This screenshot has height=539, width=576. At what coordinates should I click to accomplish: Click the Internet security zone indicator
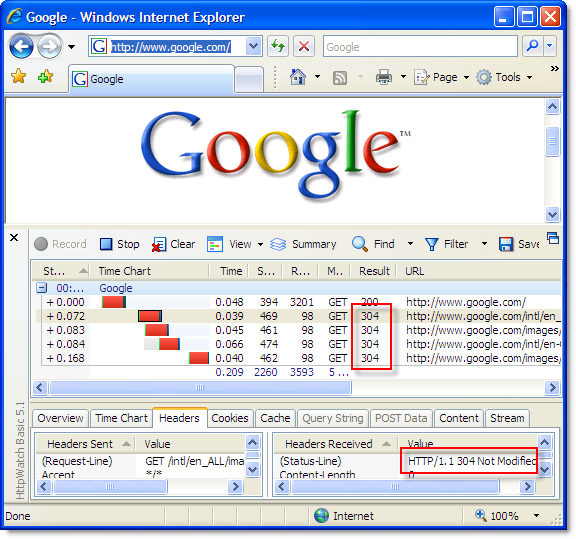tap(344, 516)
